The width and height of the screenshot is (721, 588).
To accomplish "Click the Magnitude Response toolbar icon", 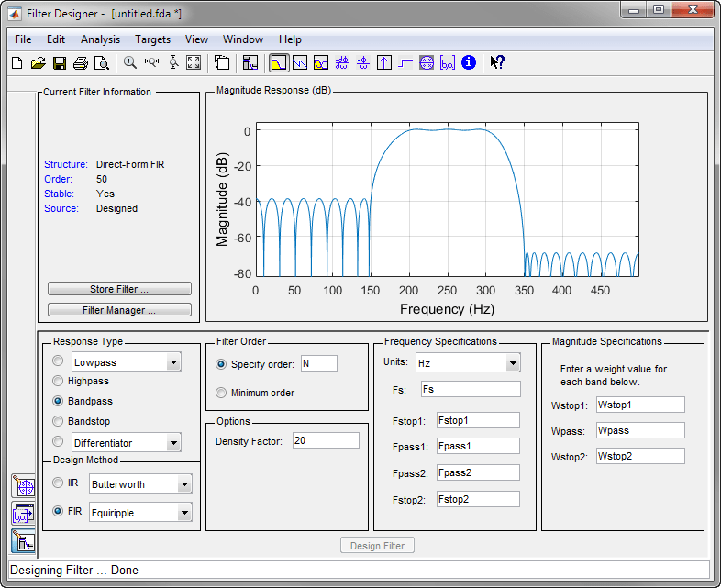I will pos(278,62).
